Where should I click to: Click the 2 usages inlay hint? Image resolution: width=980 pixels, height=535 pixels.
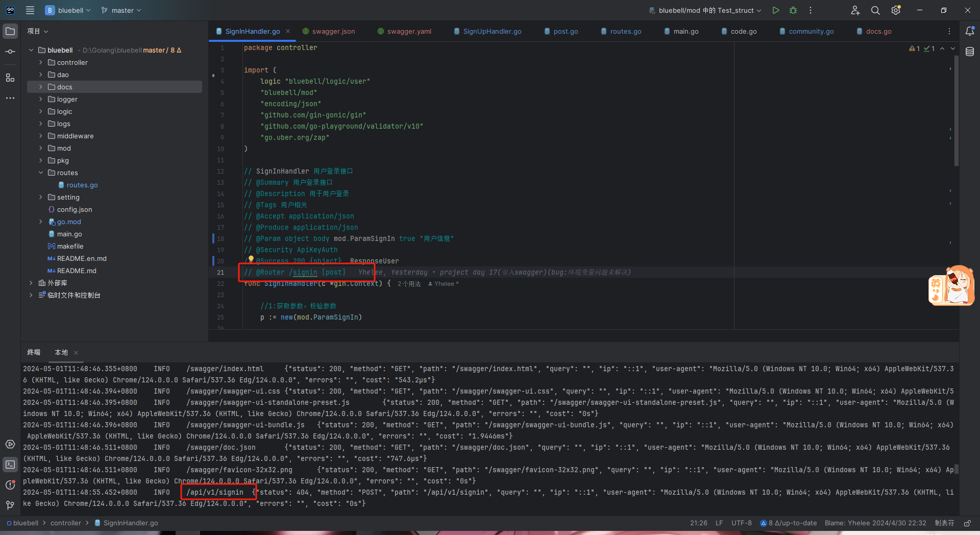point(409,284)
